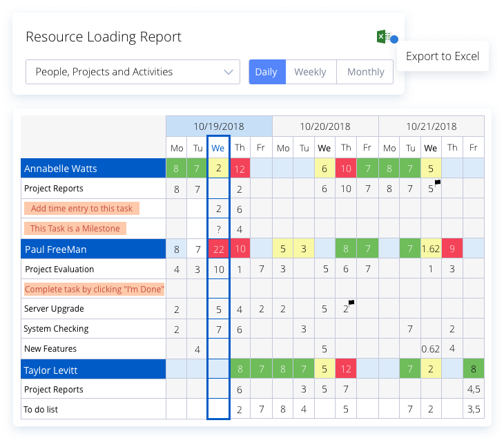
Task: Click the Excel export icon
Action: pyautogui.click(x=383, y=37)
